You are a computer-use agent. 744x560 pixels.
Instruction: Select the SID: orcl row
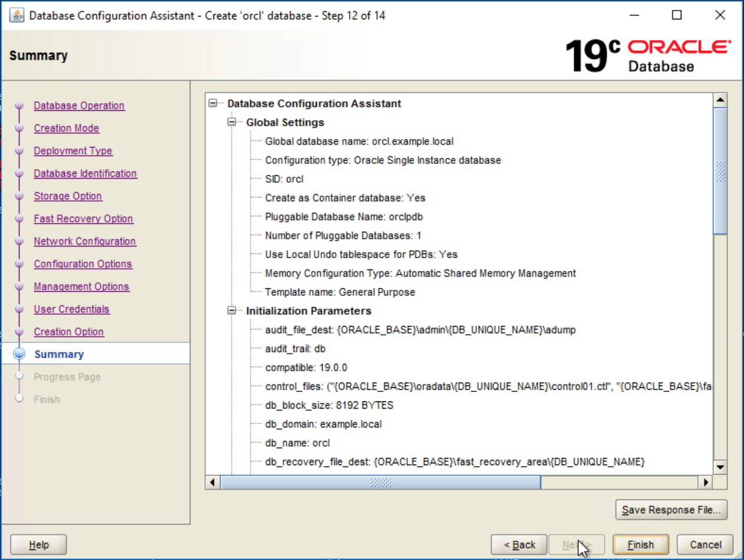[284, 179]
